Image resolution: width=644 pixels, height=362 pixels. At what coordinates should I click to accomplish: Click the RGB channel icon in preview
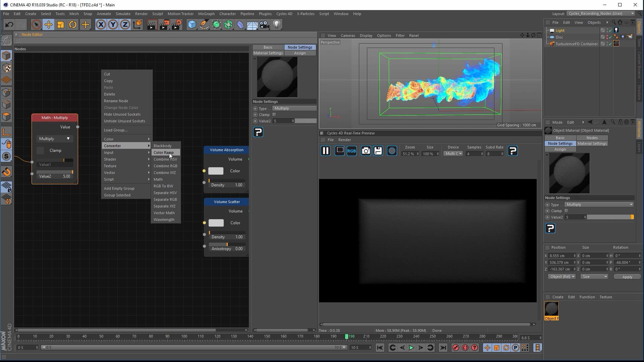(x=352, y=151)
